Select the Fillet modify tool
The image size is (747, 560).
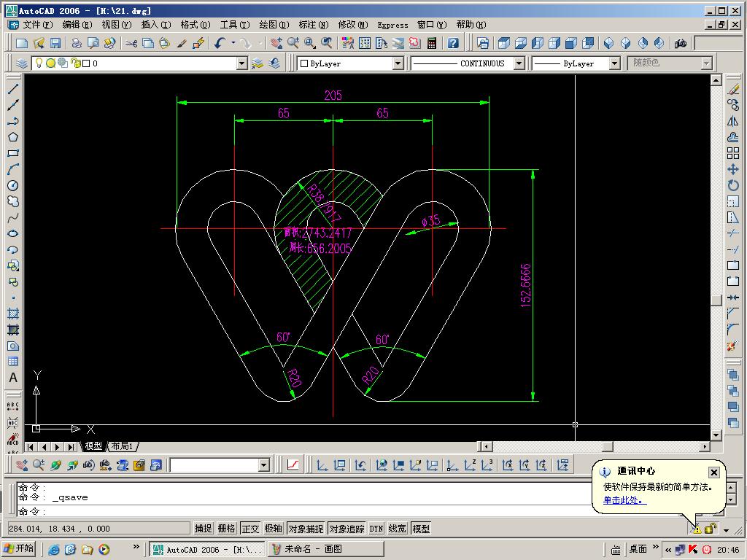(x=733, y=330)
